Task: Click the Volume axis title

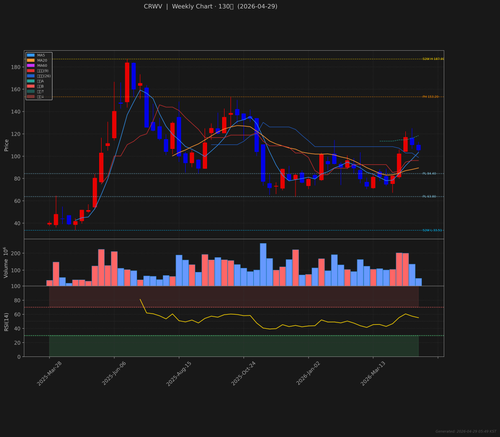Action: coord(6,263)
